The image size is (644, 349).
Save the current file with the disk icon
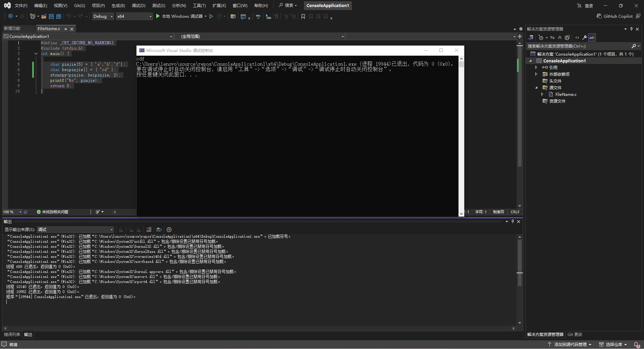coord(51,16)
